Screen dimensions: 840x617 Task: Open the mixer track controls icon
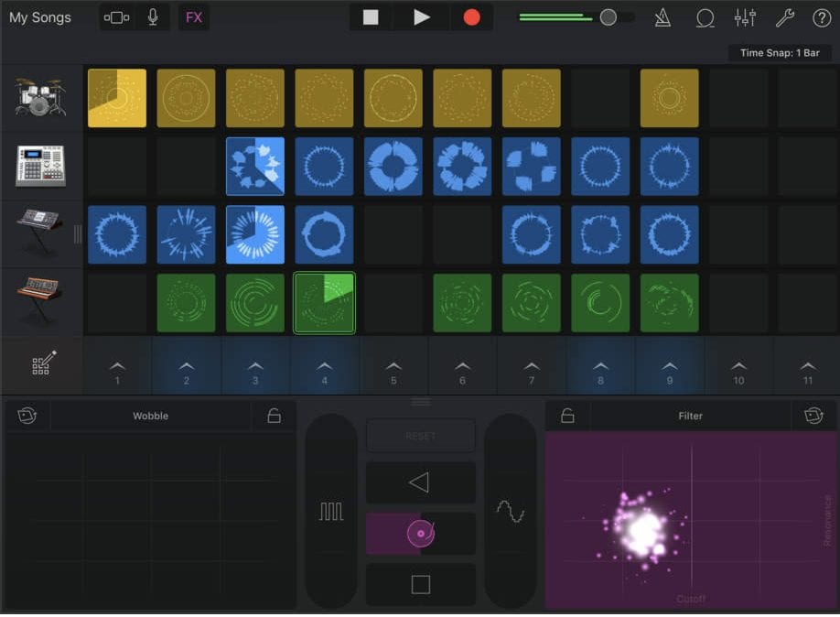[745, 17]
